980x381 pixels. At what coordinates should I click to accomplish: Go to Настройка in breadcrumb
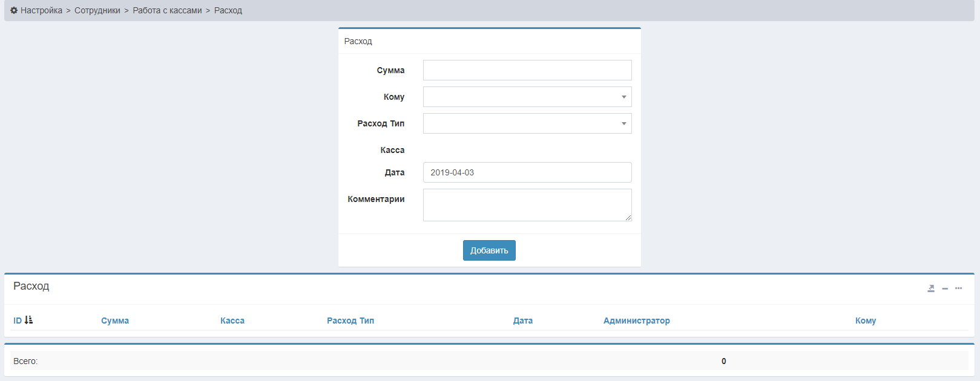(x=41, y=10)
